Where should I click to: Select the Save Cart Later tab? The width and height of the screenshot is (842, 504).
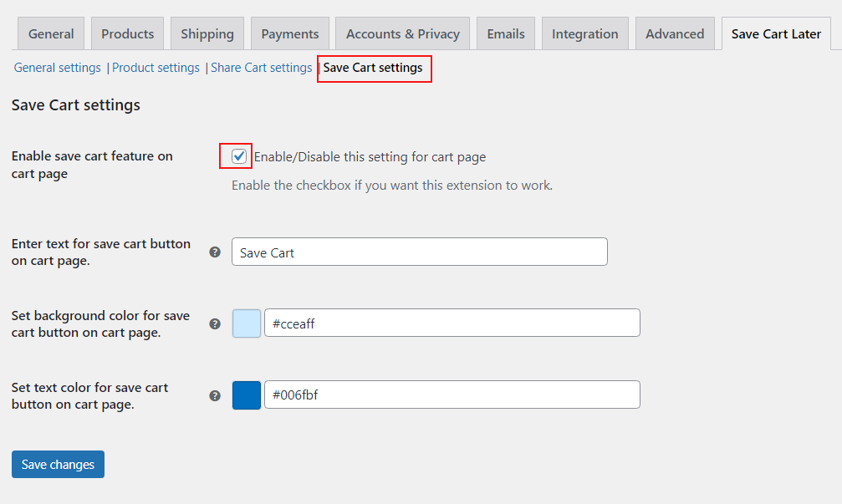[x=775, y=33]
